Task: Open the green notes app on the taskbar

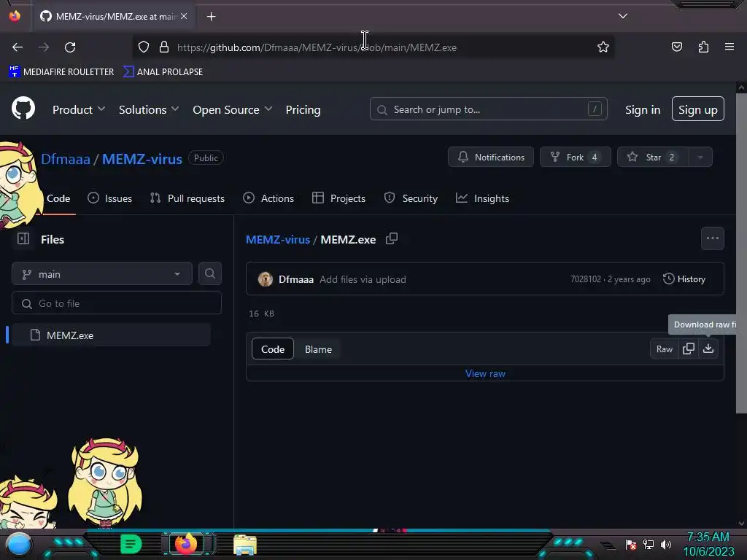Action: [x=131, y=544]
